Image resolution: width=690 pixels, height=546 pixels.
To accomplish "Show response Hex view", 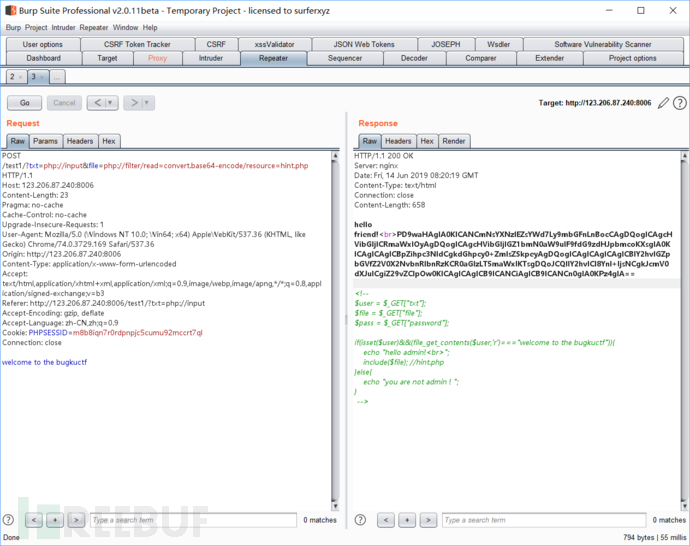I will pos(427,141).
